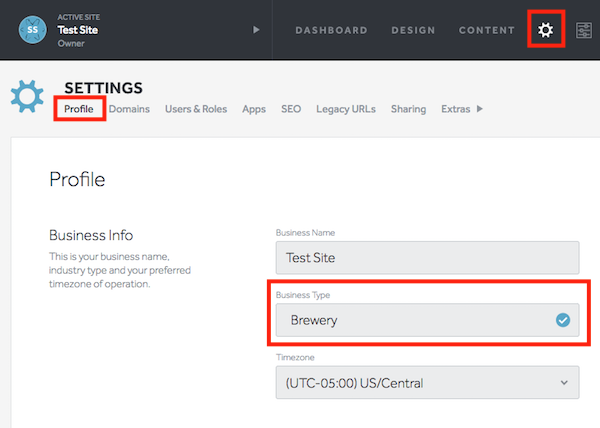Open the Design section
This screenshot has width=600, height=428.
tap(413, 30)
